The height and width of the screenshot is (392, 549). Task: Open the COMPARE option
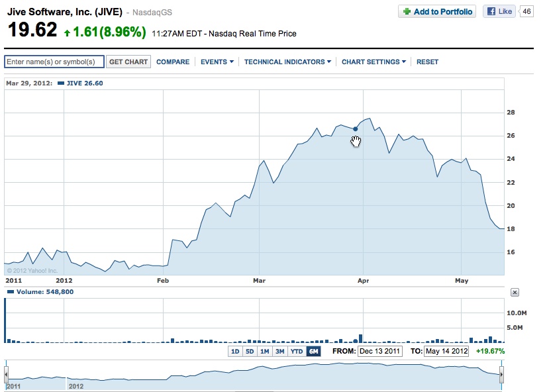click(x=173, y=62)
